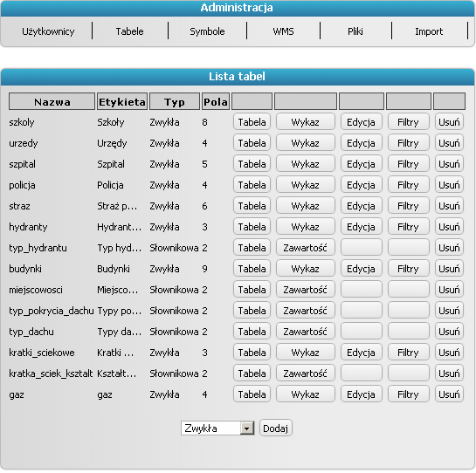Click Tabela in the szpital row
The height and width of the screenshot is (473, 476).
point(252,164)
